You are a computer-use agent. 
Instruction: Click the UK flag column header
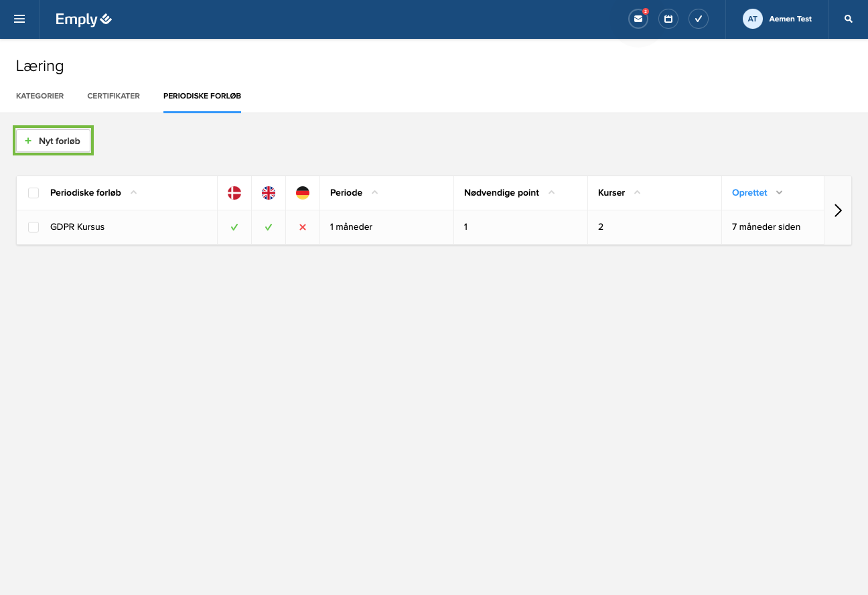tap(269, 193)
